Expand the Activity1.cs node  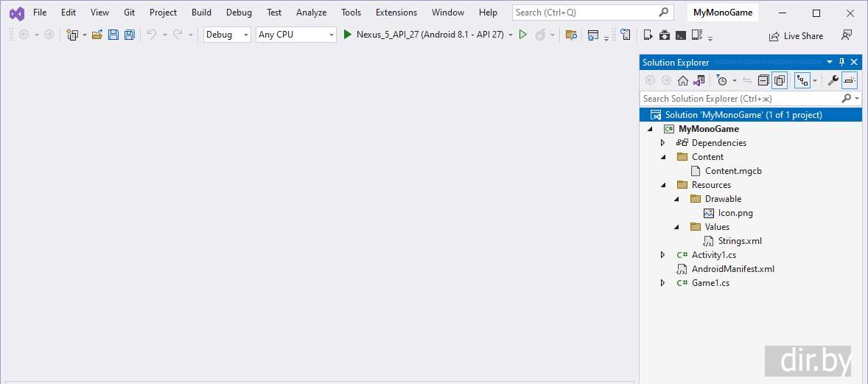point(662,255)
